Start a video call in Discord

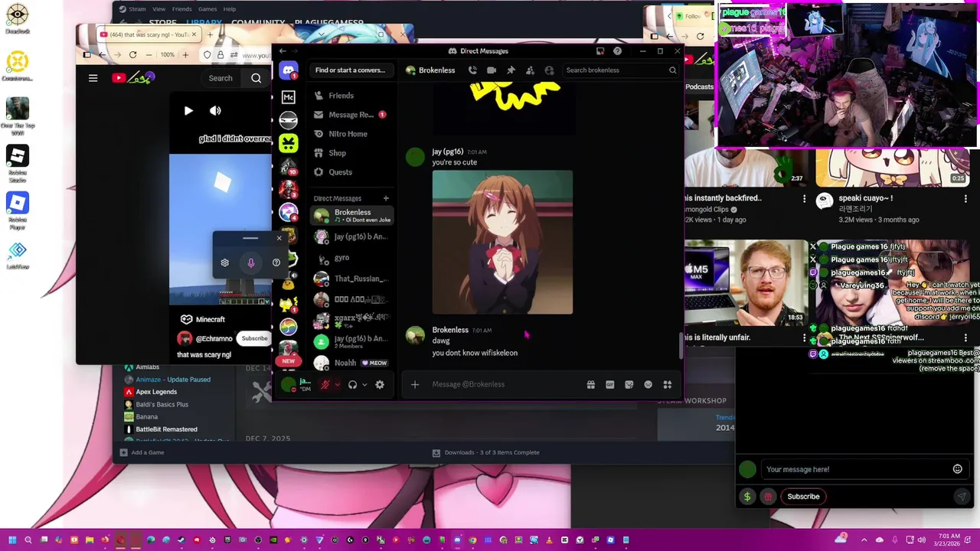click(x=492, y=70)
